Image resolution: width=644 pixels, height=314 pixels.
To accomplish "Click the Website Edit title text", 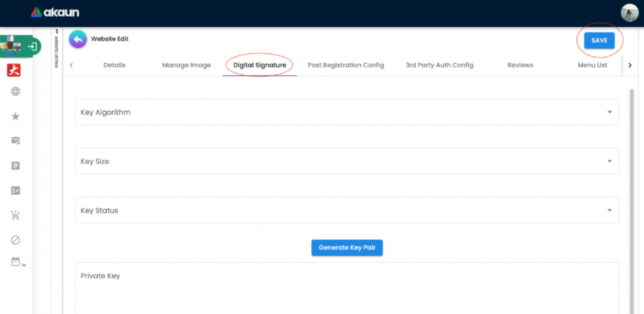I will 110,39.
